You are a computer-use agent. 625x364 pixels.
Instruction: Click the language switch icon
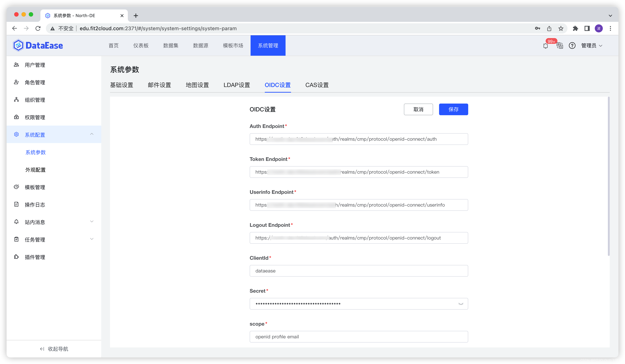[x=559, y=46]
